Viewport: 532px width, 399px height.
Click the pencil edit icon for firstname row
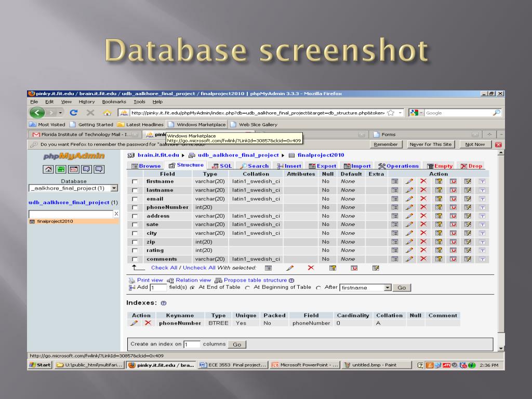(x=409, y=181)
